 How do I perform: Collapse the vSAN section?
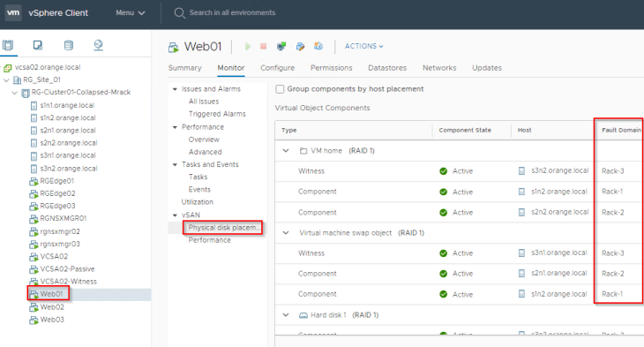tap(175, 215)
